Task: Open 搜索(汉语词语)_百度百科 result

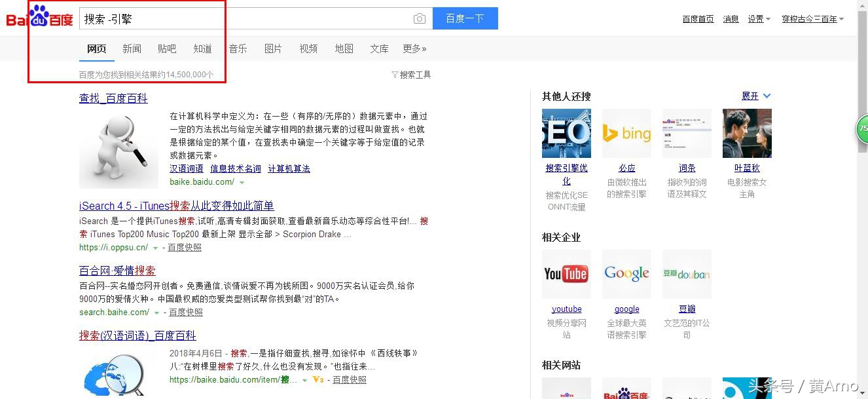Action: point(137,335)
